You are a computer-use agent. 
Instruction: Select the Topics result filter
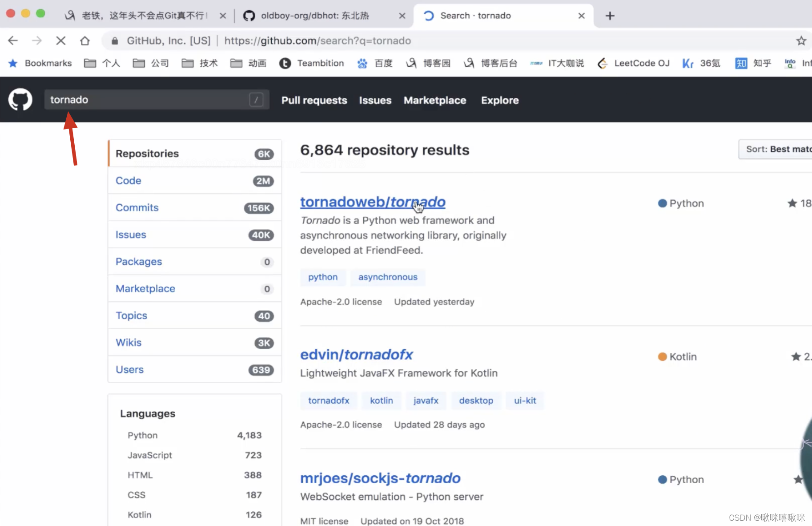195,316
